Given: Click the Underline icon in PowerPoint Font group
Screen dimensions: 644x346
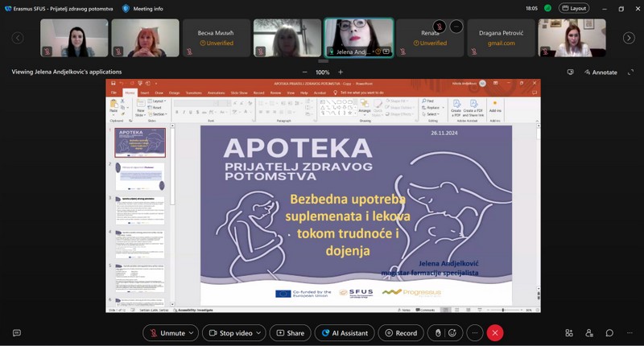Looking at the screenshot, I should (191, 112).
